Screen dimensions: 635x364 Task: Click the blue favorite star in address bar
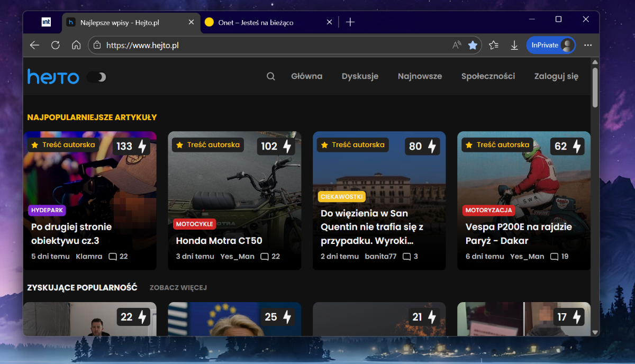coord(473,46)
